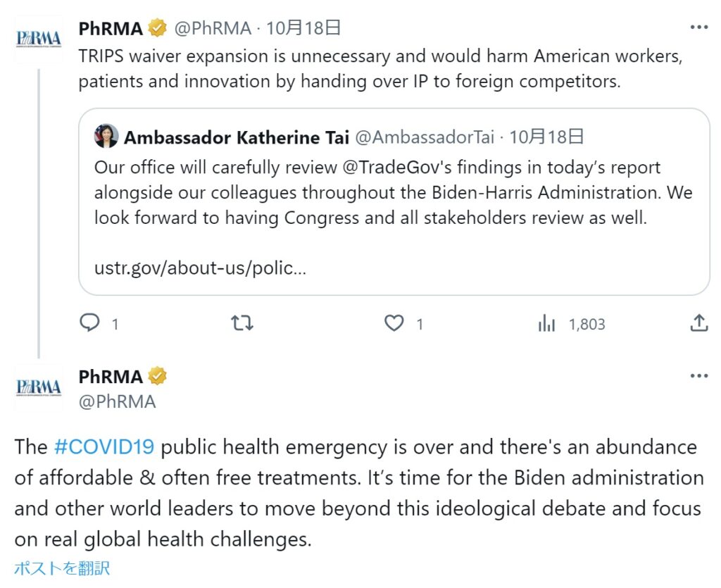Viewport: 721px width, 588px height.
Task: Open Ambassador Katherine Tai name in quote
Action: (x=237, y=137)
